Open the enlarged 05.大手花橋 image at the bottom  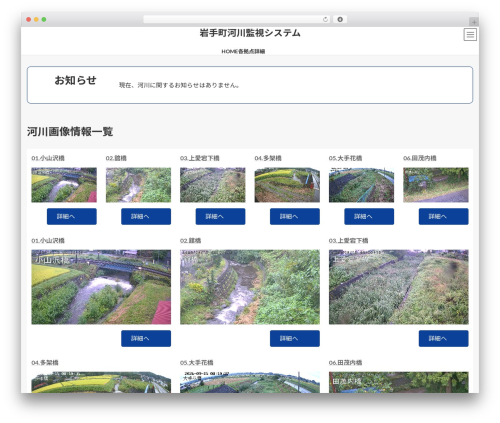[x=250, y=382]
